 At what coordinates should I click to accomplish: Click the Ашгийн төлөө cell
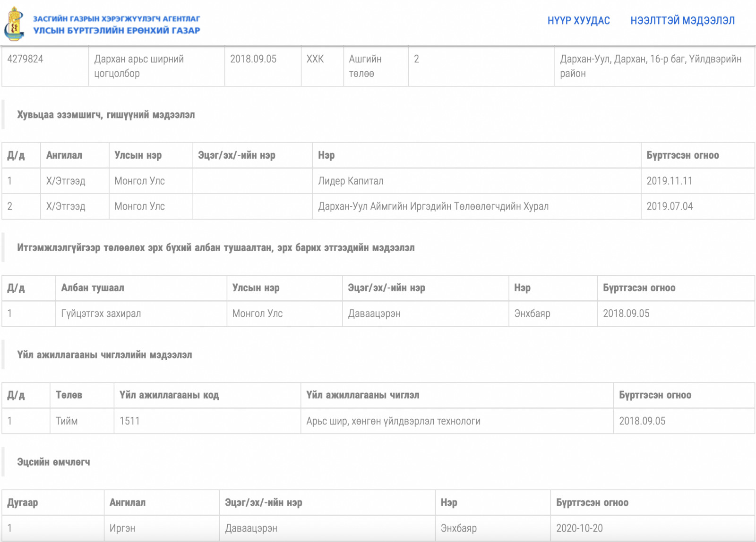365,66
